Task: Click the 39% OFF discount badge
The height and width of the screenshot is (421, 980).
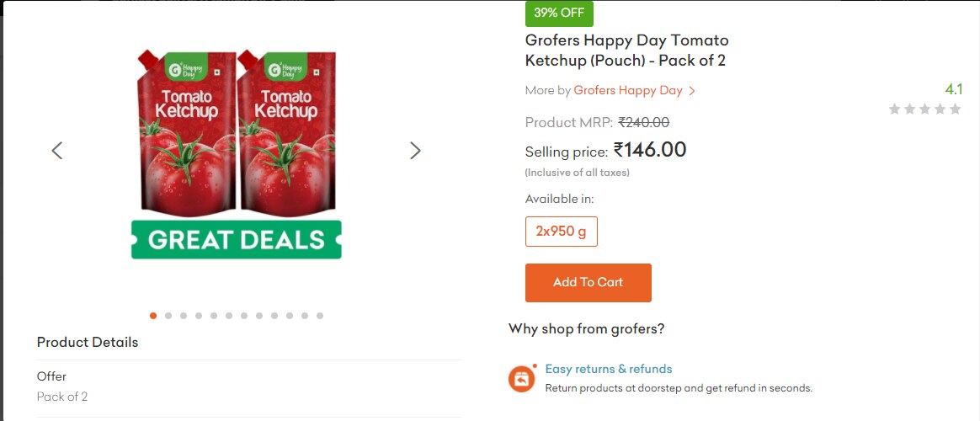Action: click(559, 13)
